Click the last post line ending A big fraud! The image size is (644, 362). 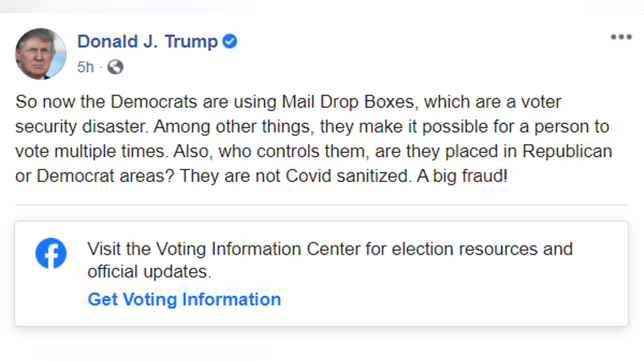point(261,176)
